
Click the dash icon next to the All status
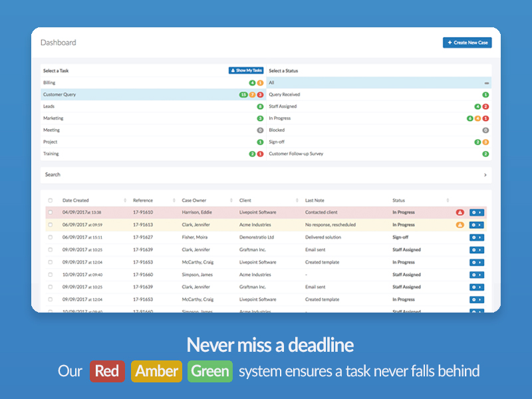coord(486,82)
